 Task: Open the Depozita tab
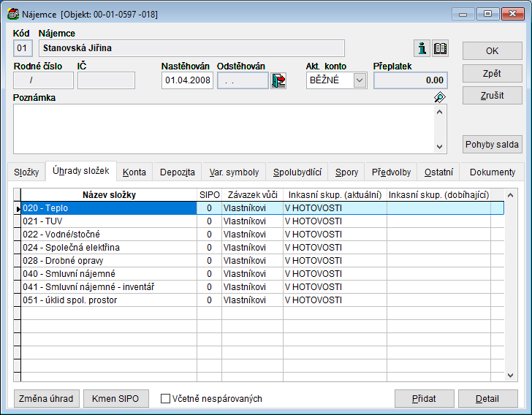(177, 172)
